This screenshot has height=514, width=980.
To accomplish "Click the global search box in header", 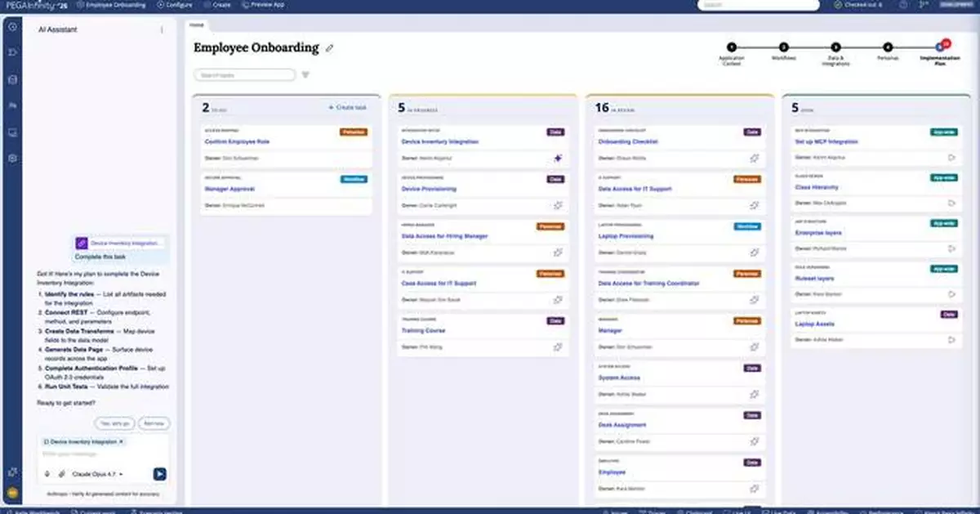I will click(759, 5).
